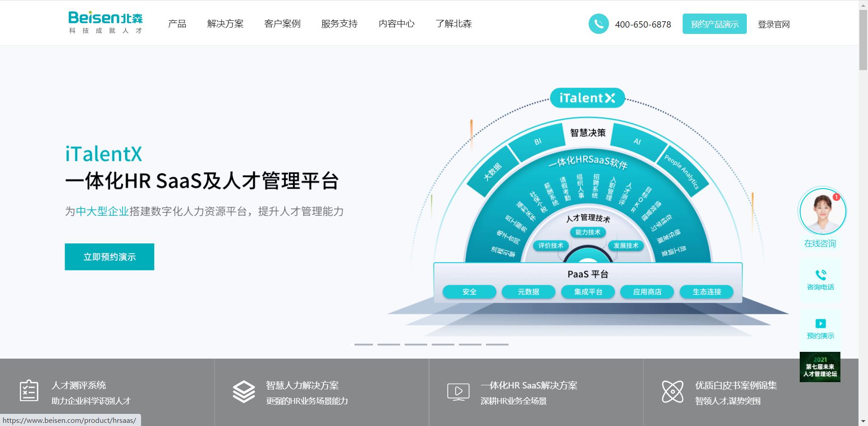Click the consultation phone icon in sidebar
Viewport: 868px width, 426px height.
(x=821, y=275)
